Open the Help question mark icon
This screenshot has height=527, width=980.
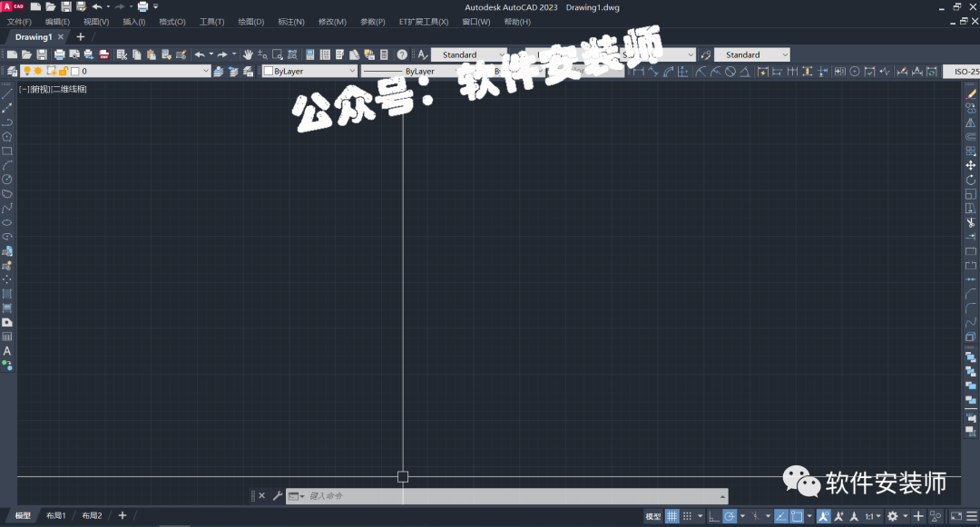403,55
